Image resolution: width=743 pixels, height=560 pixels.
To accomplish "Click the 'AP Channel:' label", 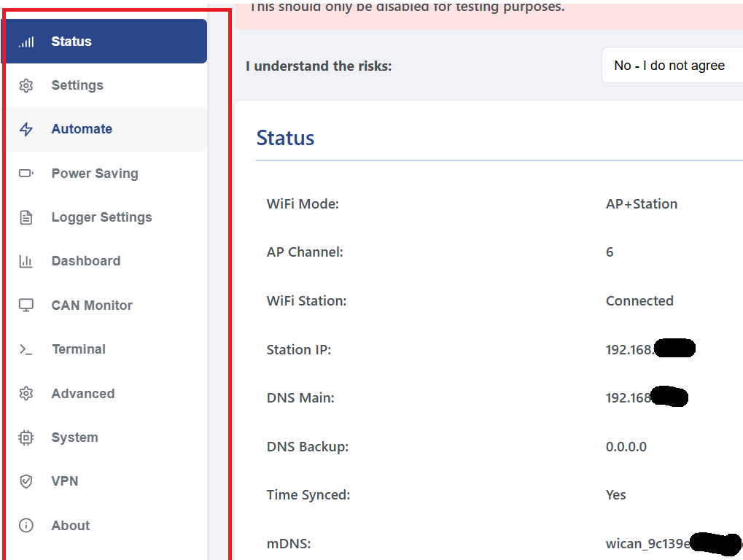I will pyautogui.click(x=305, y=252).
